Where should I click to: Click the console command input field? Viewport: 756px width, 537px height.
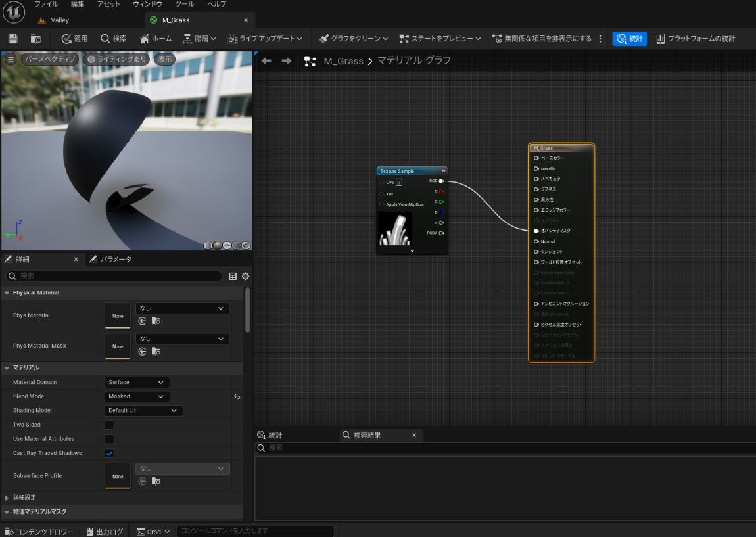pyautogui.click(x=255, y=531)
